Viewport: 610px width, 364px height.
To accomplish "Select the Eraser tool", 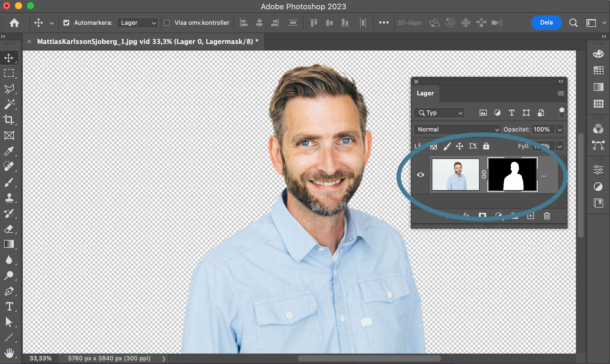I will point(9,229).
